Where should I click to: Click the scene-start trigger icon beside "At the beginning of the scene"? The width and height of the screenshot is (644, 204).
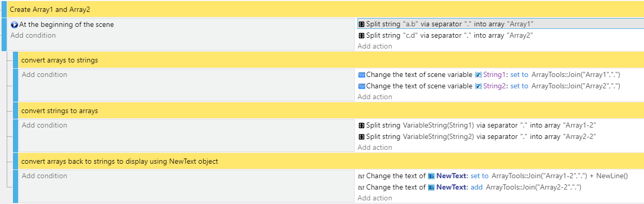click(14, 24)
